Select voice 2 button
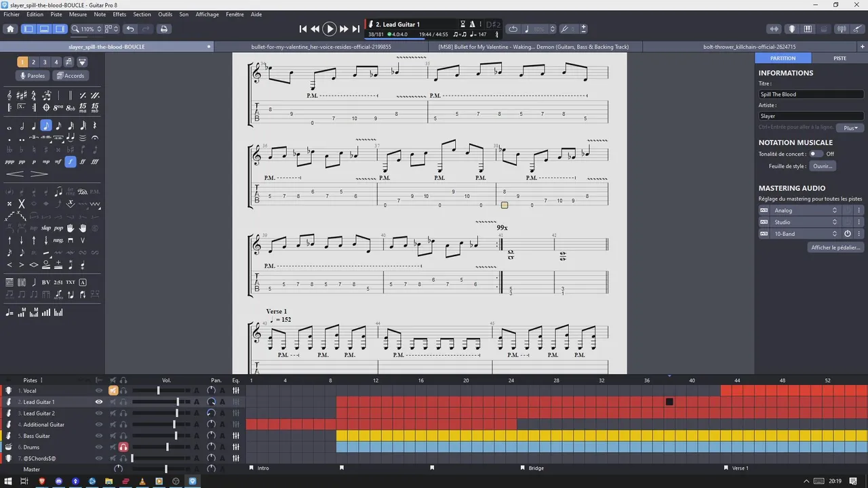Image resolution: width=868 pixels, height=488 pixels. coord(33,62)
